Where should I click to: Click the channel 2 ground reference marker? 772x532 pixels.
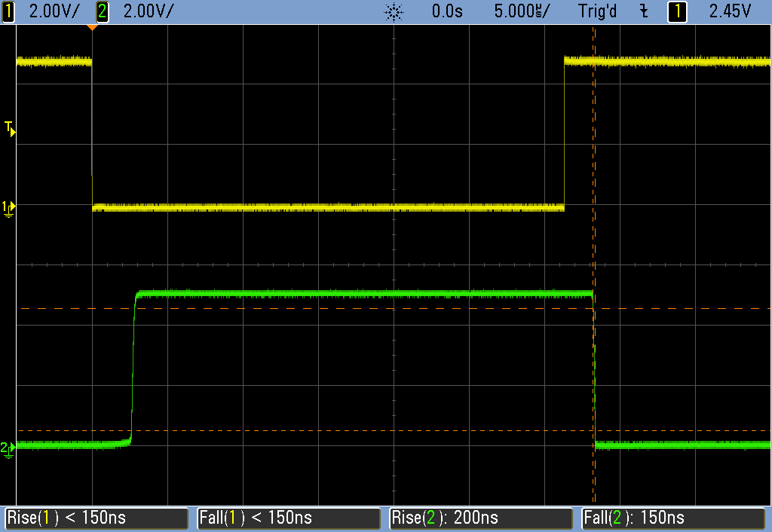(8, 448)
